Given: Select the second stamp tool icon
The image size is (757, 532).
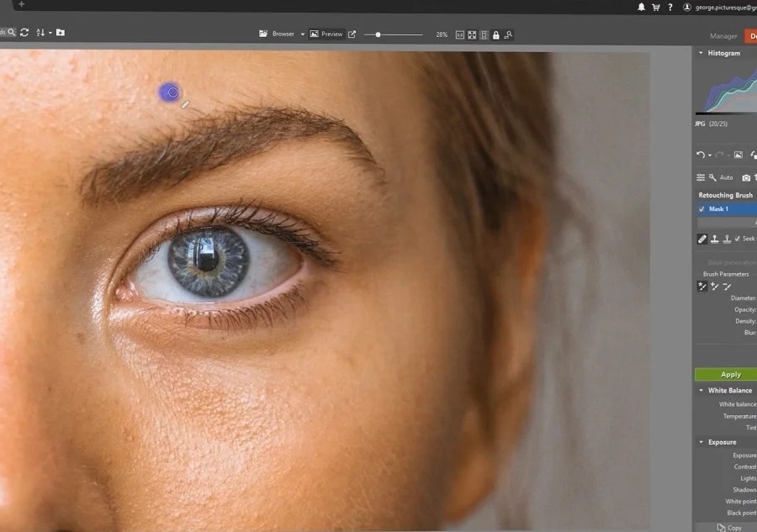Looking at the screenshot, I should (x=727, y=239).
